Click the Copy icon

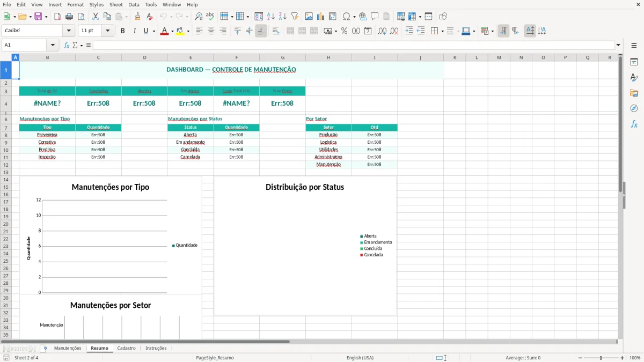(107, 17)
